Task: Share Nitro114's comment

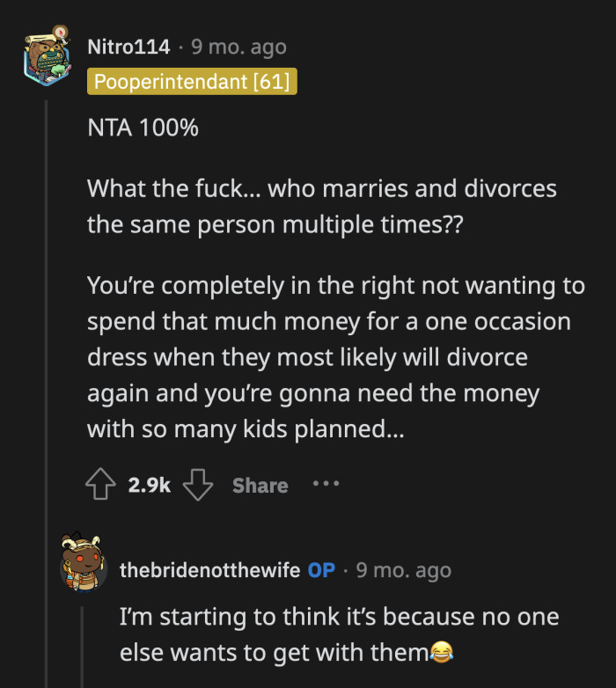Action: coord(260,485)
